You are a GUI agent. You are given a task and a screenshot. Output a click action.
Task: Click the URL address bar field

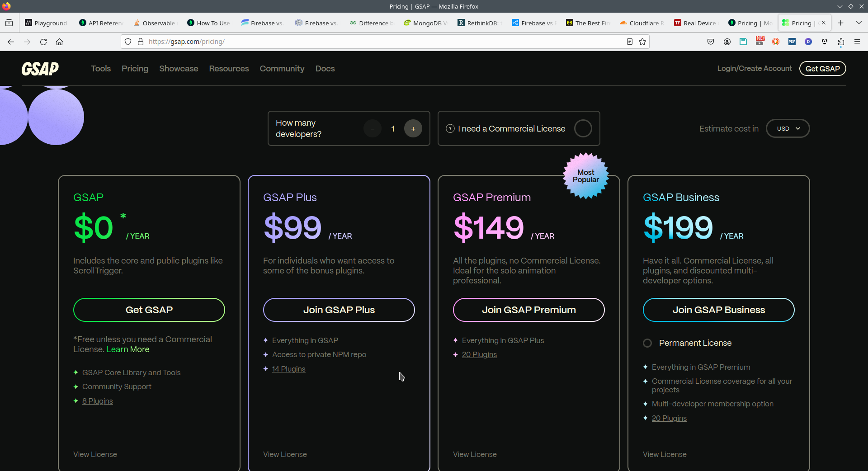point(384,42)
